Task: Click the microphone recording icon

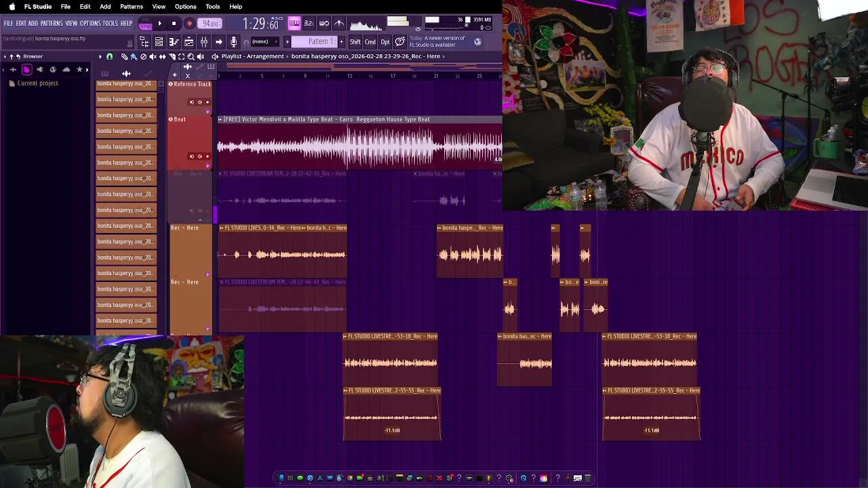Action: click(x=233, y=42)
